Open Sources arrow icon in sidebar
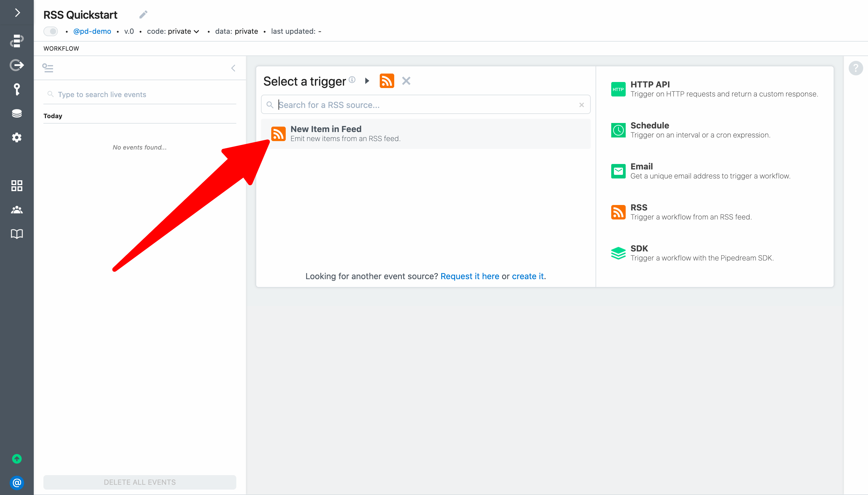Image resolution: width=868 pixels, height=495 pixels. (17, 65)
